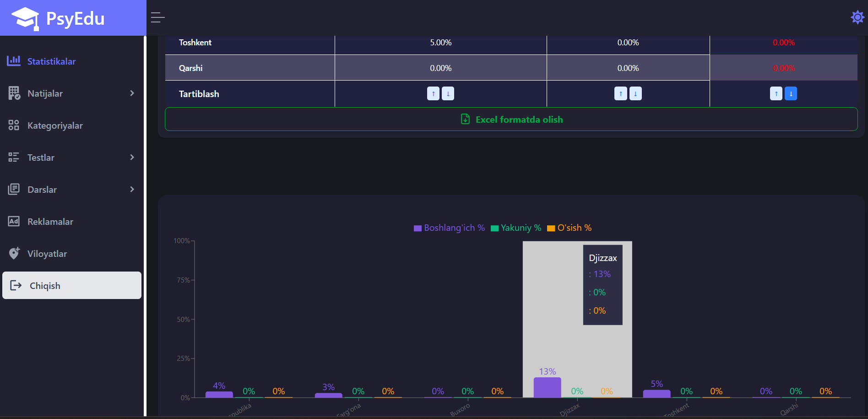Switch theme using the sun icon
Viewport: 868px width, 419px height.
tap(857, 17)
